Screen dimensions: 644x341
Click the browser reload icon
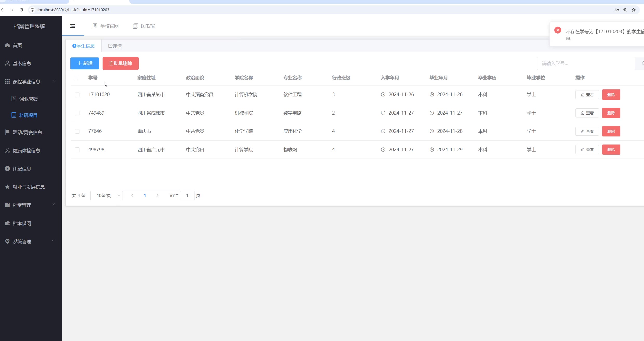pos(21,10)
